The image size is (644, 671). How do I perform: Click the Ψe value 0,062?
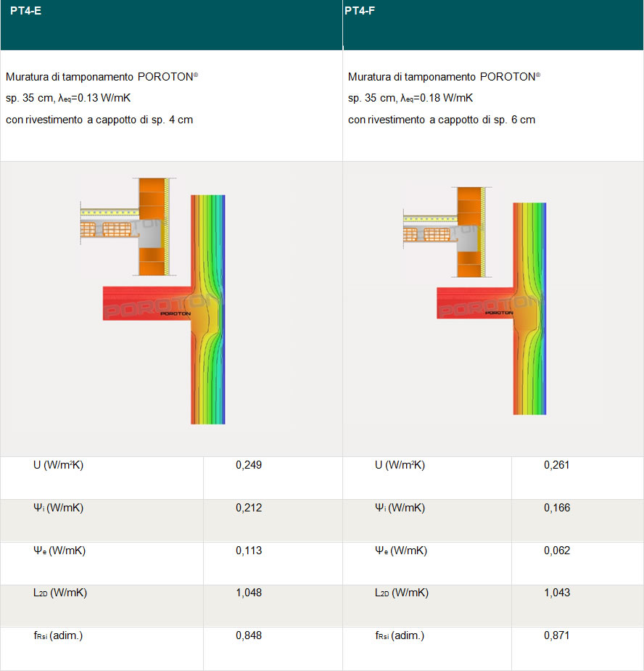point(557,551)
